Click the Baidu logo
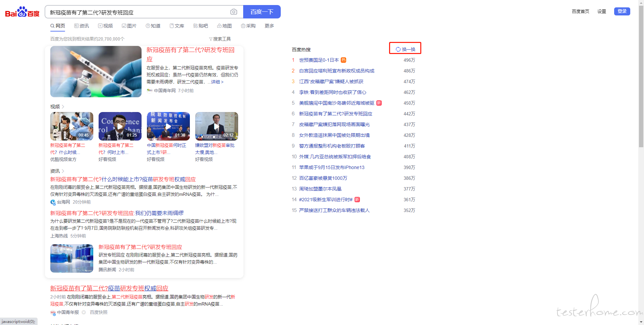Image resolution: width=644 pixels, height=325 pixels. 22,12
